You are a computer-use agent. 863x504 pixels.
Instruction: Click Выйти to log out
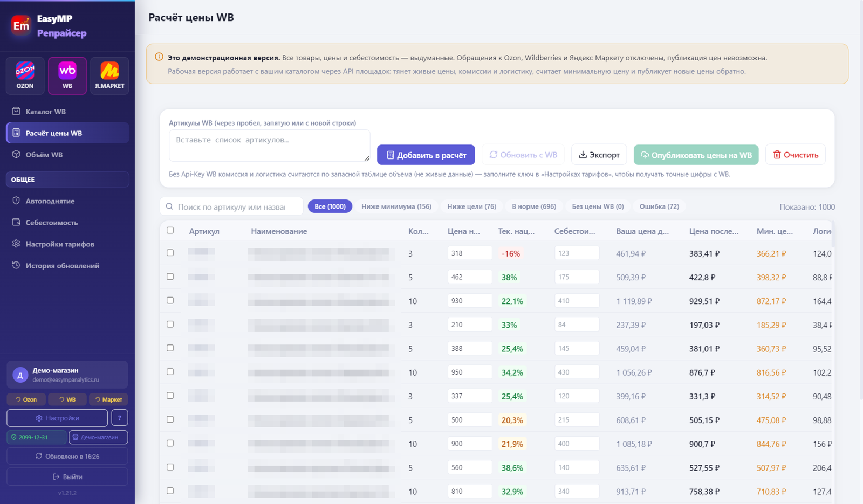[x=67, y=477]
